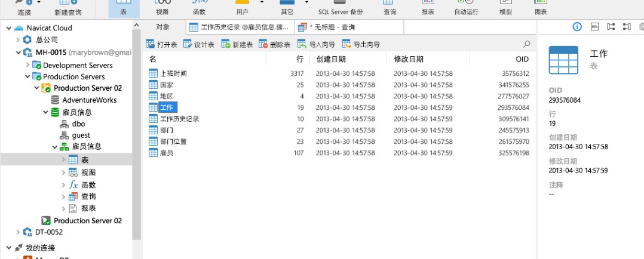Collapse the 我的连接 tree group

pos(8,248)
